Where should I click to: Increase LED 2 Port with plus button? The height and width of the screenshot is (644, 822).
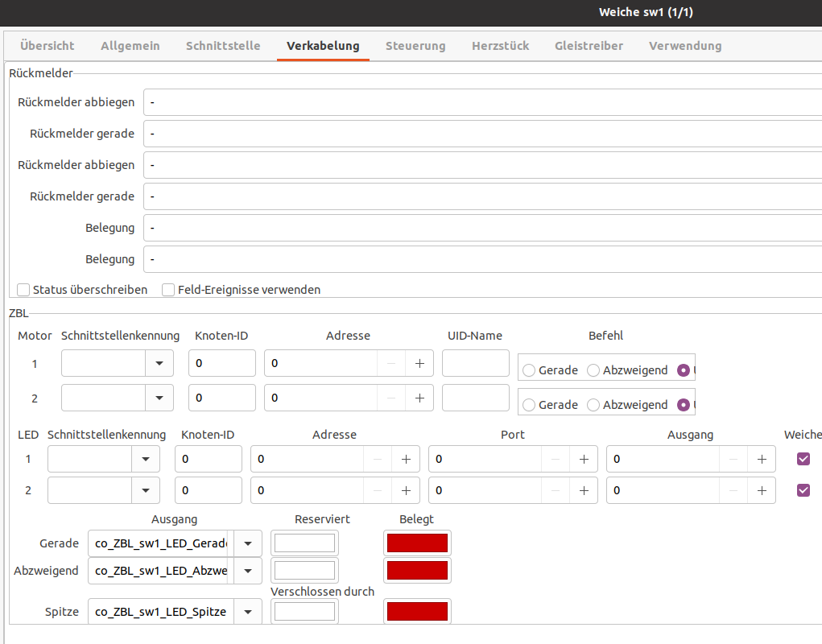click(x=584, y=490)
